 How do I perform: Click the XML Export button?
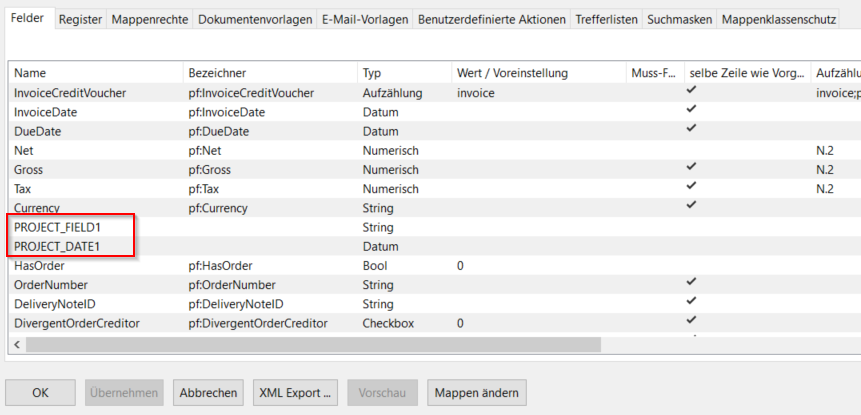point(294,393)
